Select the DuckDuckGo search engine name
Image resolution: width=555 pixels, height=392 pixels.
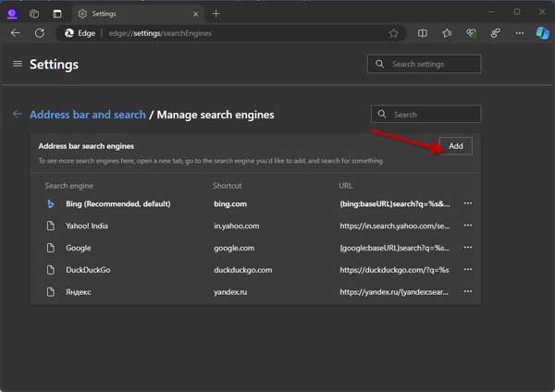tap(88, 270)
